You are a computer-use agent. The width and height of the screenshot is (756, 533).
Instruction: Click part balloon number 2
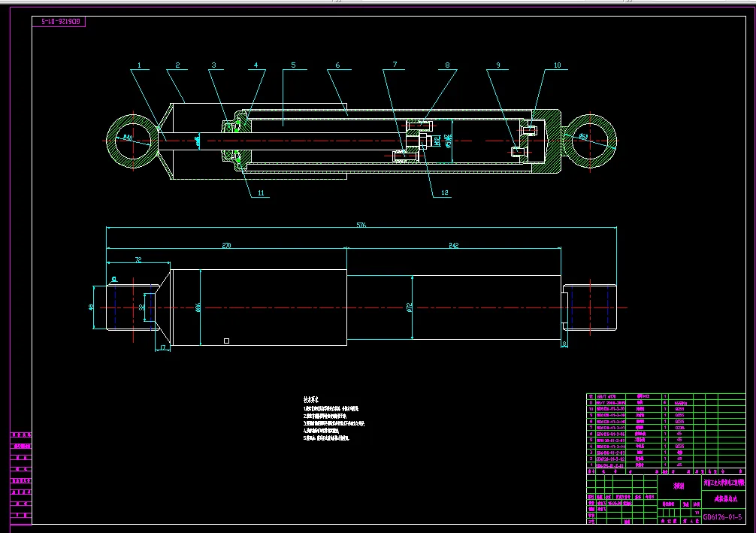pyautogui.click(x=177, y=65)
